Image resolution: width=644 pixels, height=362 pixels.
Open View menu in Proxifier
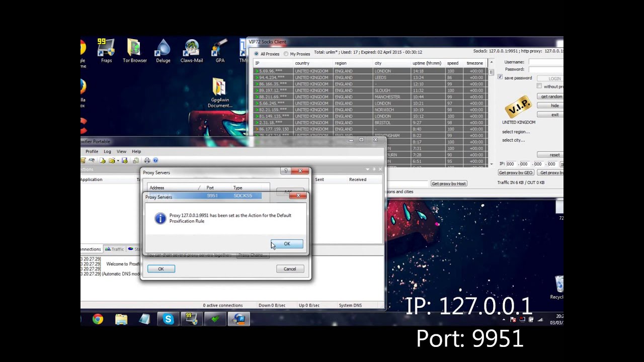(121, 151)
